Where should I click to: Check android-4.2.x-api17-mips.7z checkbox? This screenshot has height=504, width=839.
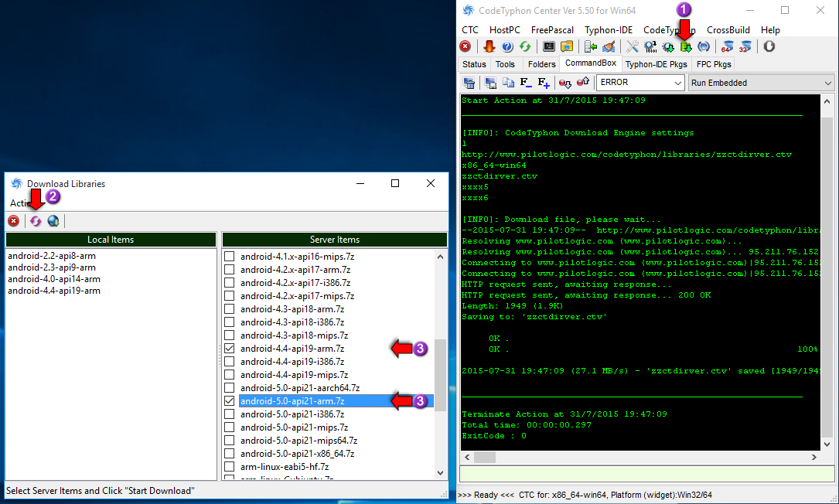coord(230,296)
